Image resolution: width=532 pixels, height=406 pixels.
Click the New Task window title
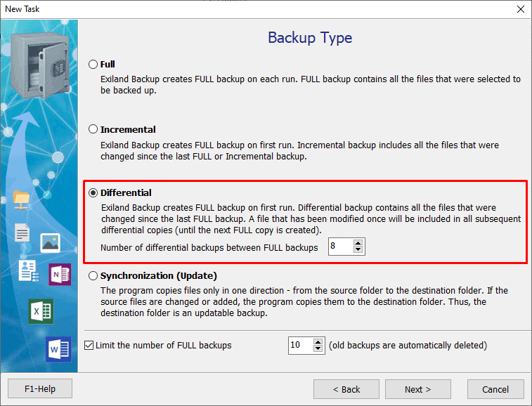22,9
